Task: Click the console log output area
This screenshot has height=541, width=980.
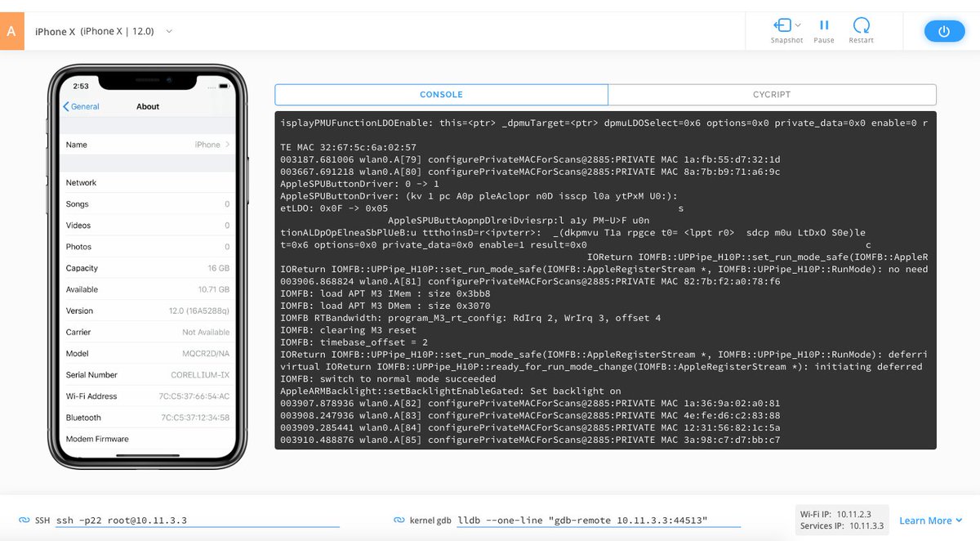Action: 605,280
